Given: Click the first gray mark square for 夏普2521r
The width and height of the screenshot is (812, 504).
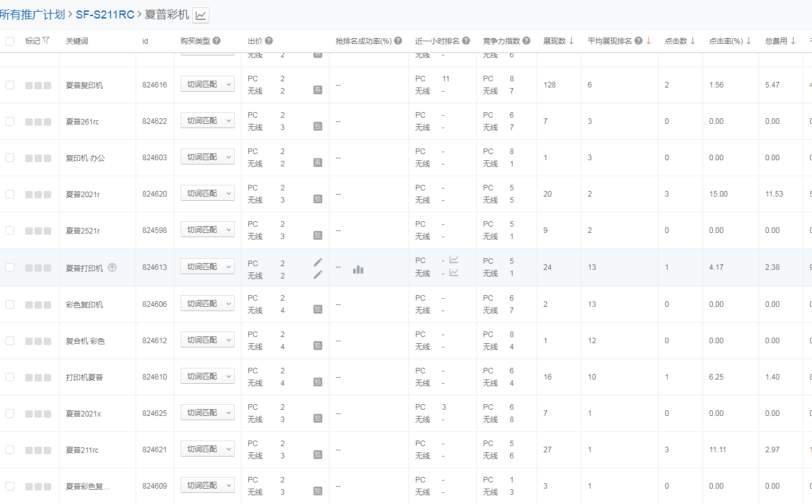Looking at the screenshot, I should tap(29, 230).
